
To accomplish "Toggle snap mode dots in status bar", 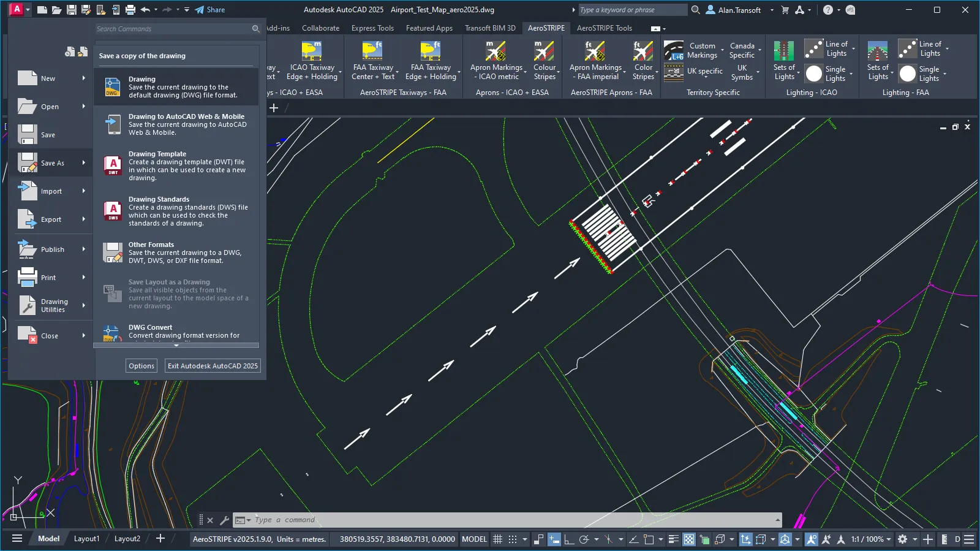I will pos(513,539).
